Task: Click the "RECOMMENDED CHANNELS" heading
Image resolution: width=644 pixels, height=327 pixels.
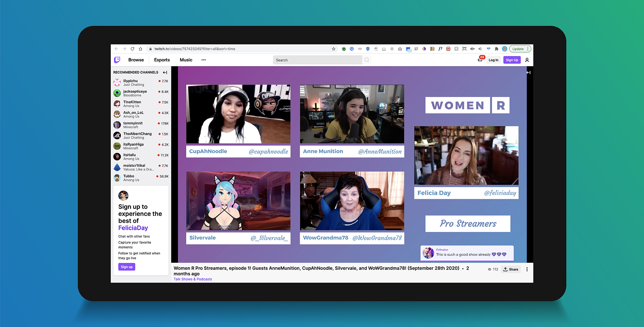Action: tap(136, 73)
